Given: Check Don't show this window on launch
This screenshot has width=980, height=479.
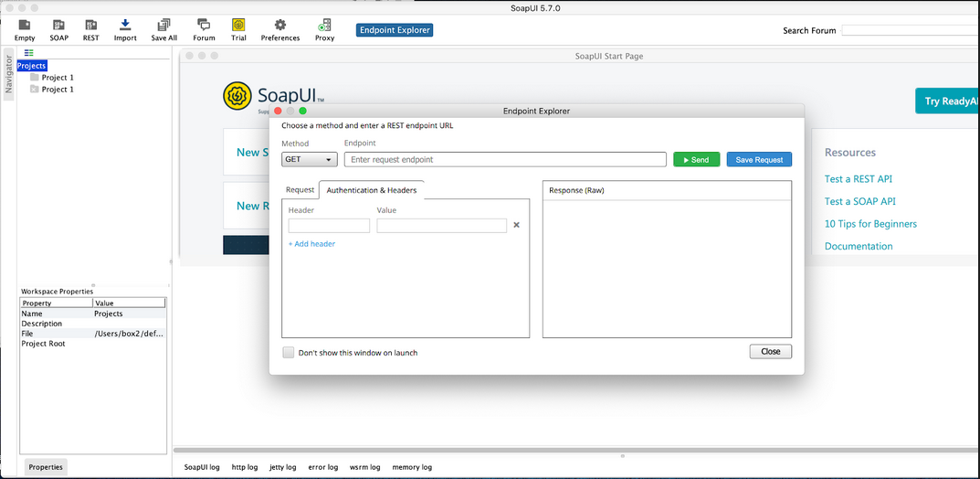Looking at the screenshot, I should click(x=288, y=353).
